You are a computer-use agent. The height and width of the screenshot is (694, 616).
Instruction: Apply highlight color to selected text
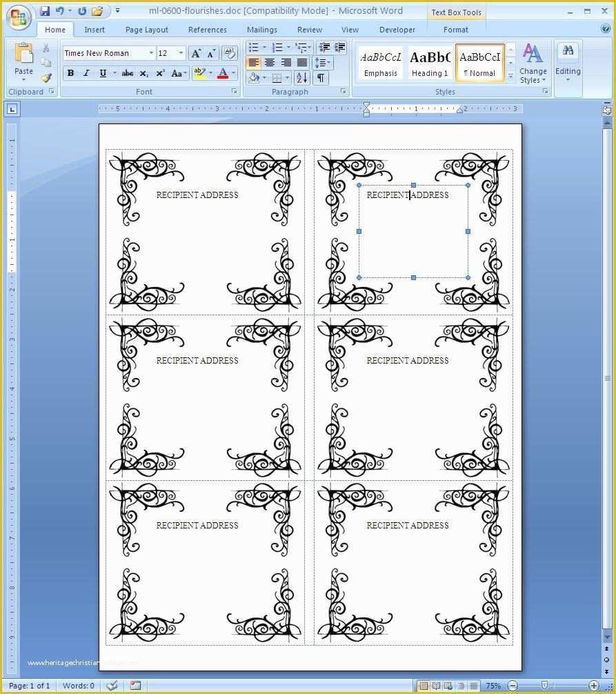point(199,72)
